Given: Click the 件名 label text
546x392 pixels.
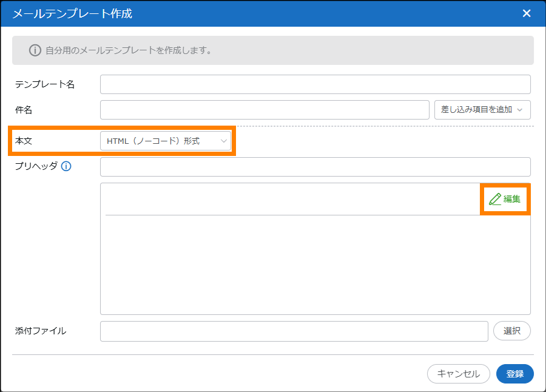Looking at the screenshot, I should pyautogui.click(x=24, y=110).
